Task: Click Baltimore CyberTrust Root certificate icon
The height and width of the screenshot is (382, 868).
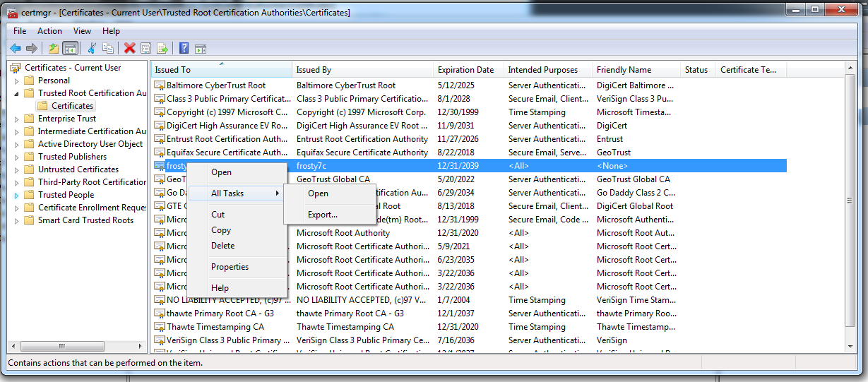Action: coord(160,85)
